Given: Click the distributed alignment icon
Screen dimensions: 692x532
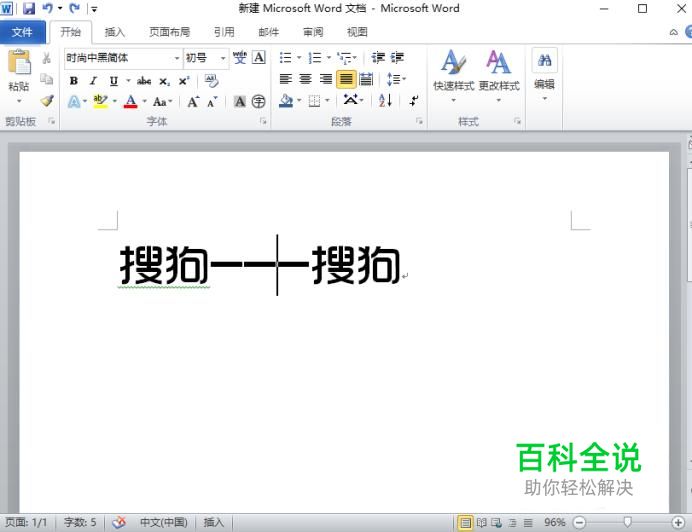Looking at the screenshot, I should 366,79.
